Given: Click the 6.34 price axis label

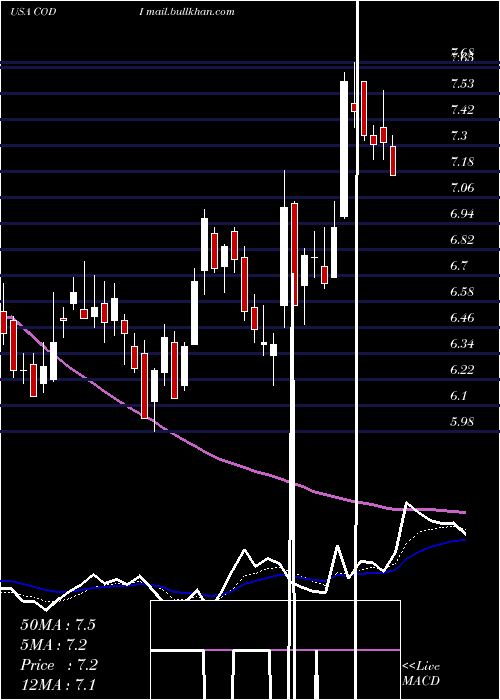Looking at the screenshot, I should tap(462, 344).
